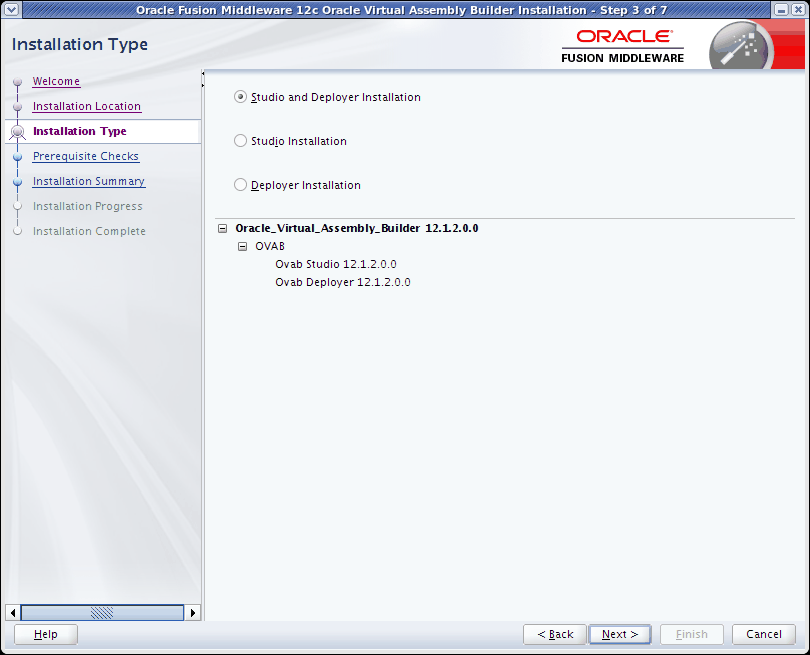The height and width of the screenshot is (655, 810).
Task: Go to the Welcome step link
Action: (x=56, y=82)
